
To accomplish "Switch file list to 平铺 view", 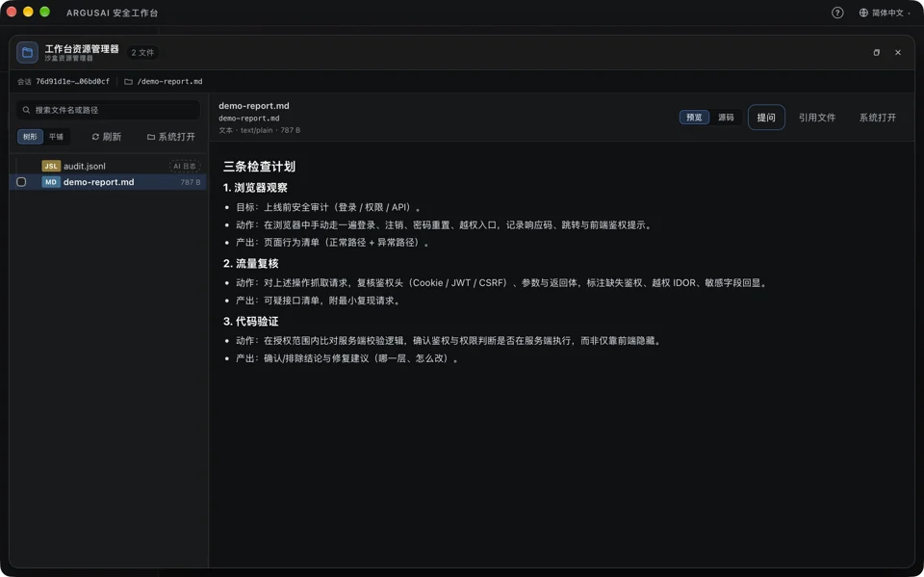I will pos(56,137).
